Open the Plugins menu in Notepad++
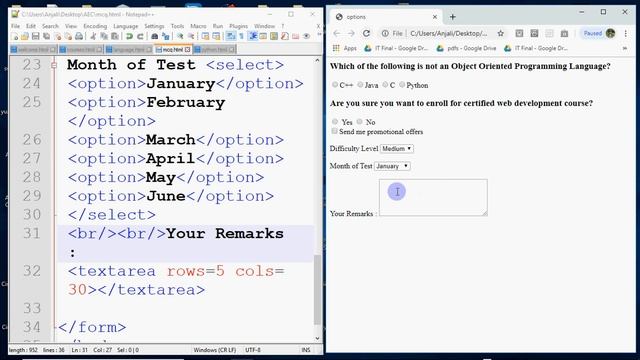 [238, 26]
